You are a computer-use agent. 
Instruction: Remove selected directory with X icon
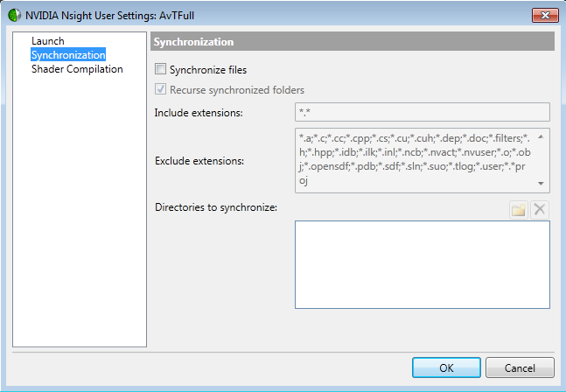coord(540,210)
